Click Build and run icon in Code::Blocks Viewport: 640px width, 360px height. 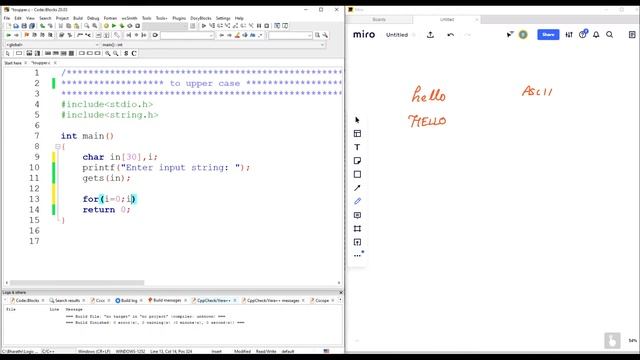click(x=122, y=26)
